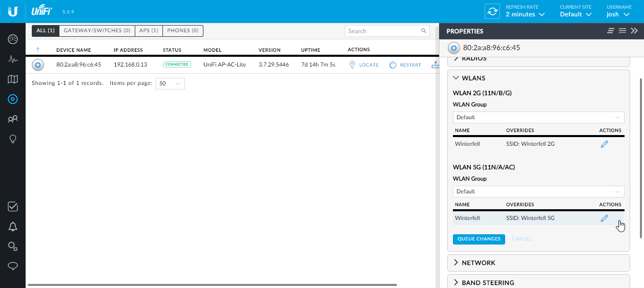
Task: Sort by Version column header
Action: (269, 50)
